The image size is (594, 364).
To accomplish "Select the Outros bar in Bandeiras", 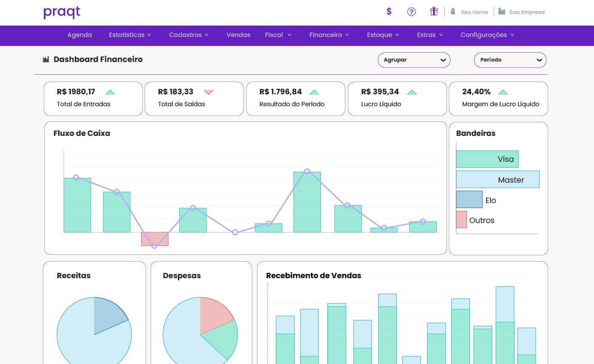I will coord(461,220).
